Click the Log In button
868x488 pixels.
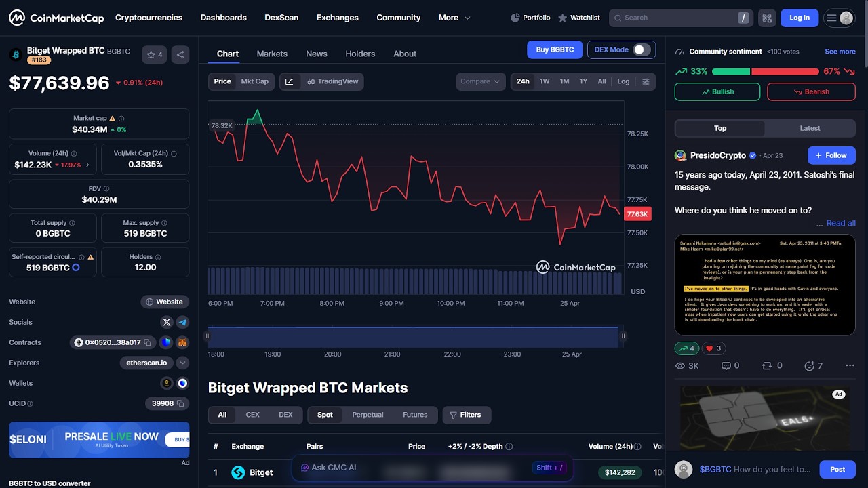800,18
